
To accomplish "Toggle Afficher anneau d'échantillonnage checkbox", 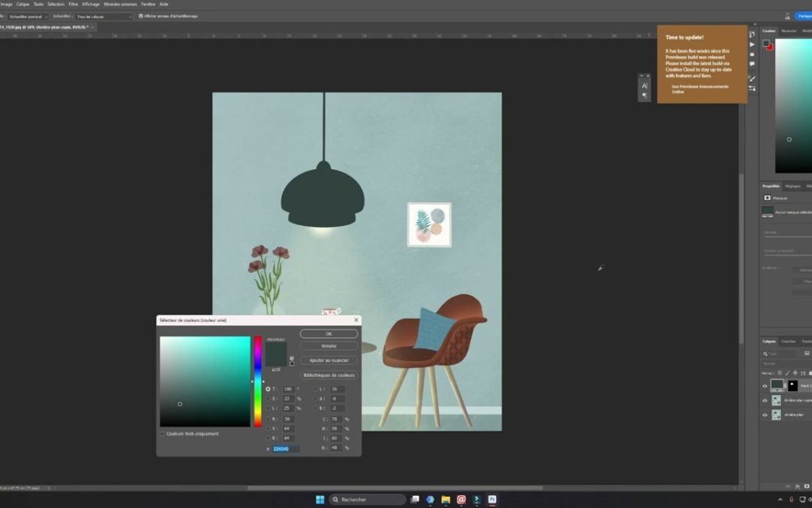I will click(x=141, y=16).
